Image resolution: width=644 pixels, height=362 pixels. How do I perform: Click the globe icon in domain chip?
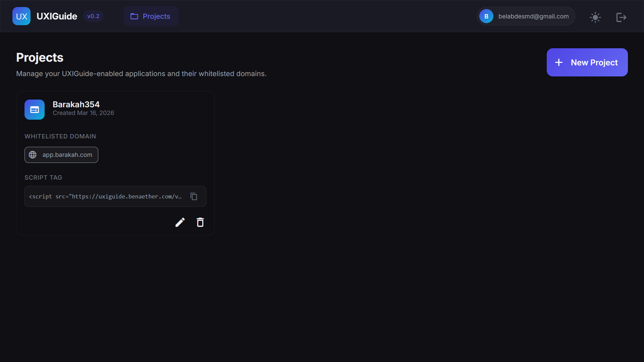pos(33,155)
